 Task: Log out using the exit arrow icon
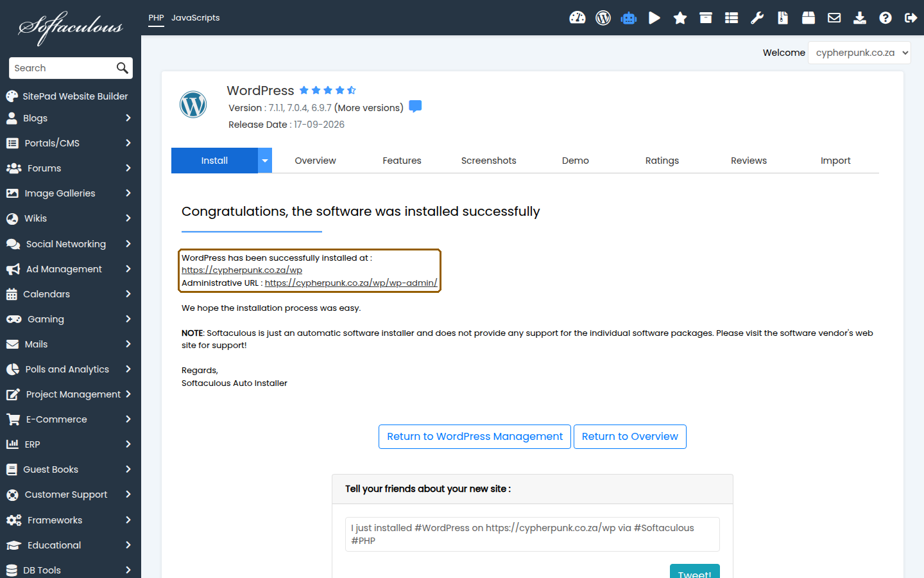(x=911, y=18)
